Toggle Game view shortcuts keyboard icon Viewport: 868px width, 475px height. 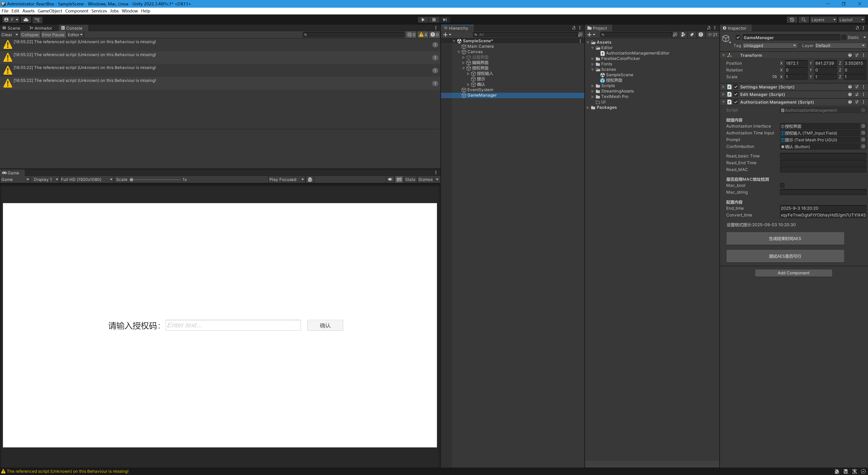[x=399, y=179]
